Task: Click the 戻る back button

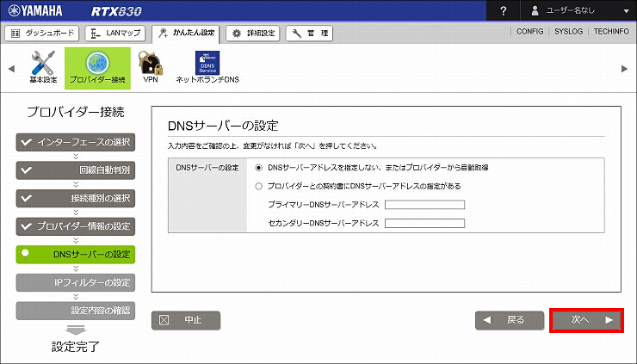Action: (510, 320)
